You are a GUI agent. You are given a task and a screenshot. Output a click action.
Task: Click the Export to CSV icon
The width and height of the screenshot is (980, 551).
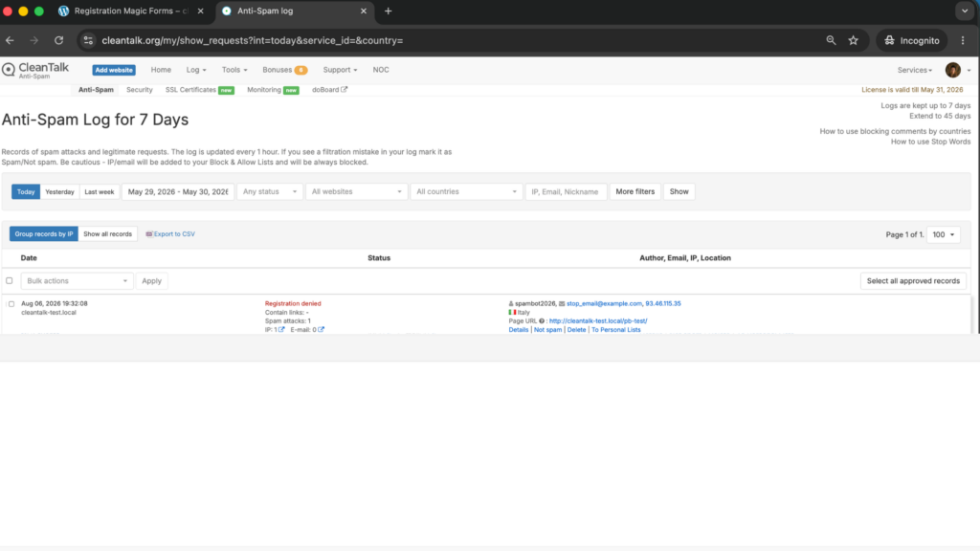148,234
